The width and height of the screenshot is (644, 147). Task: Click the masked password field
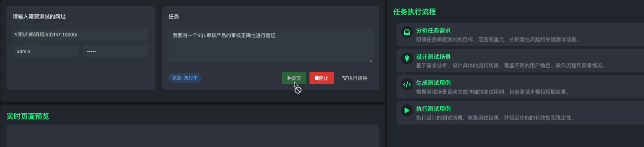pyautogui.click(x=116, y=51)
